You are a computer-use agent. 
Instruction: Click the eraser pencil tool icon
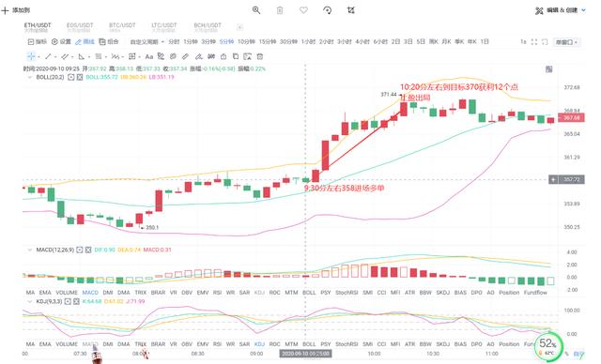198,56
